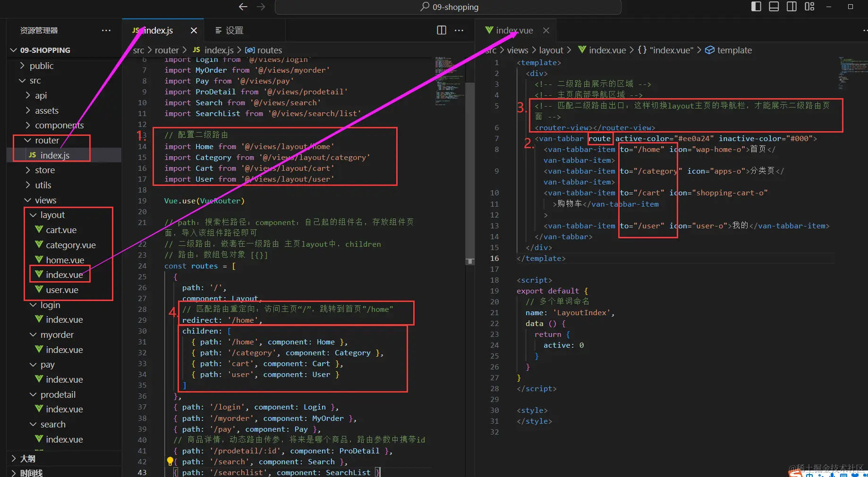Screen dimensions: 868x477
Task: Open the 09-shopping command center search box
Action: (448, 7)
